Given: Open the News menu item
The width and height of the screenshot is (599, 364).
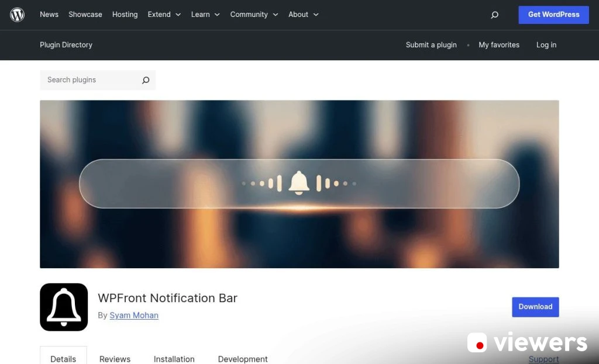Looking at the screenshot, I should click(x=49, y=15).
